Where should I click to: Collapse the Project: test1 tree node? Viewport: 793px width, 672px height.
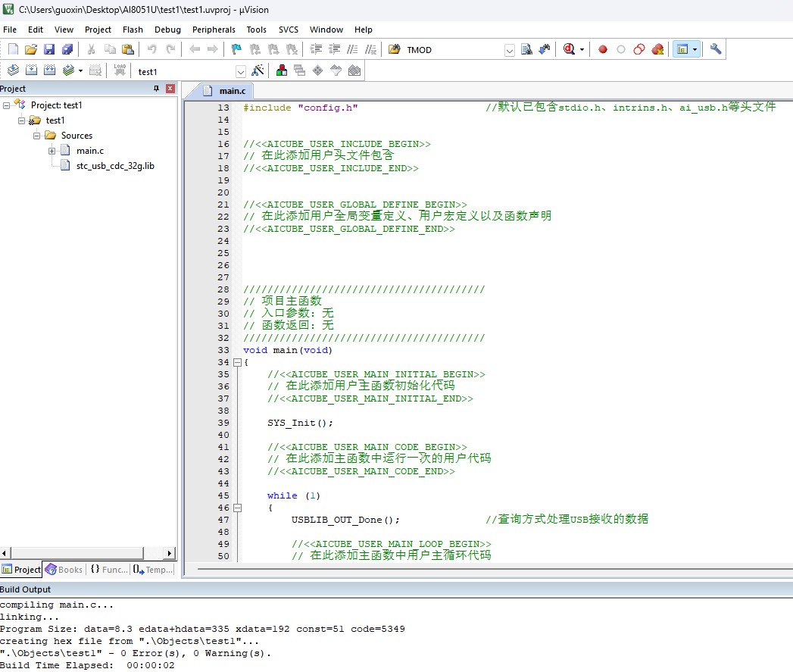[6, 105]
